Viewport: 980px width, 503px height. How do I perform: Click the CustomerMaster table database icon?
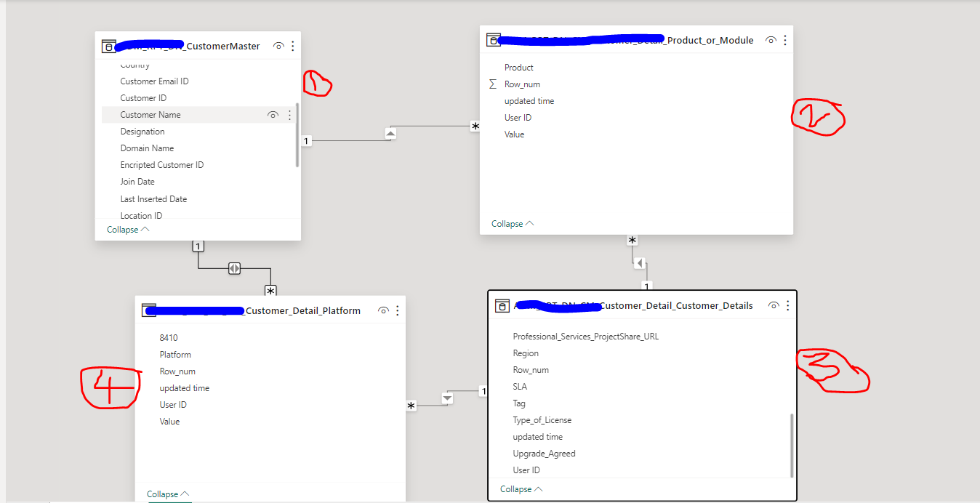[108, 47]
